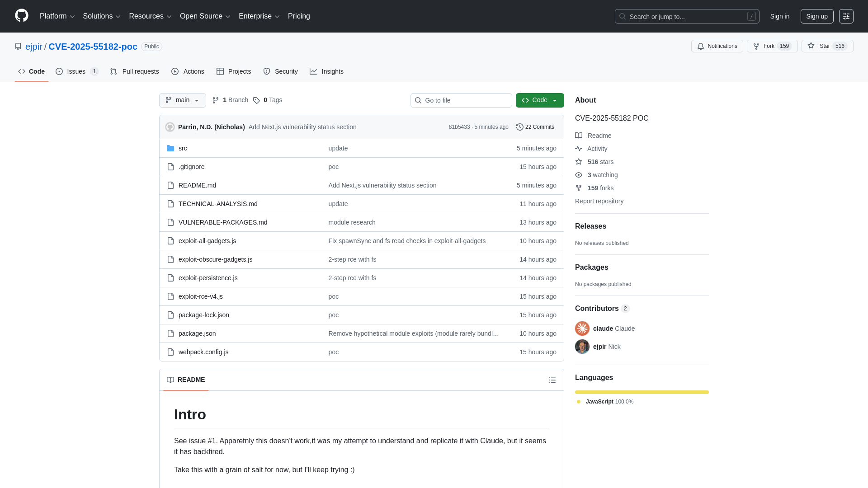Open the TECHNICAL-ANALYSIS.md file link
The image size is (868, 488).
217,204
